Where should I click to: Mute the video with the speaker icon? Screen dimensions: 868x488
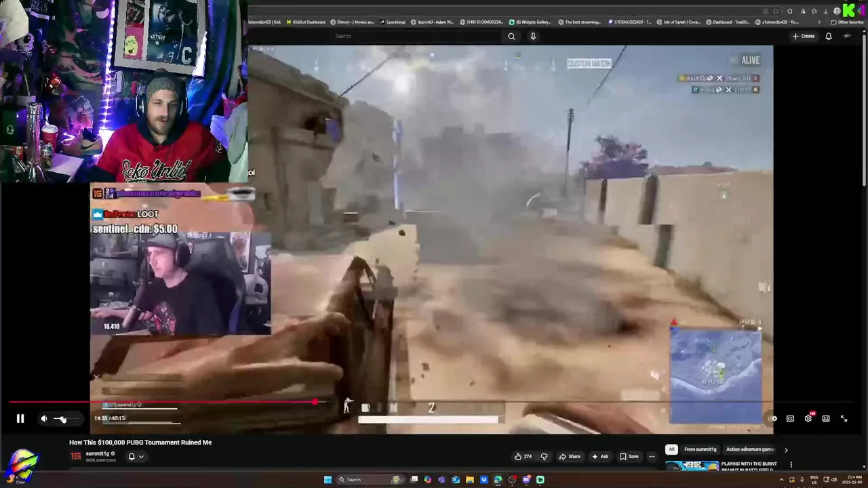pyautogui.click(x=44, y=419)
